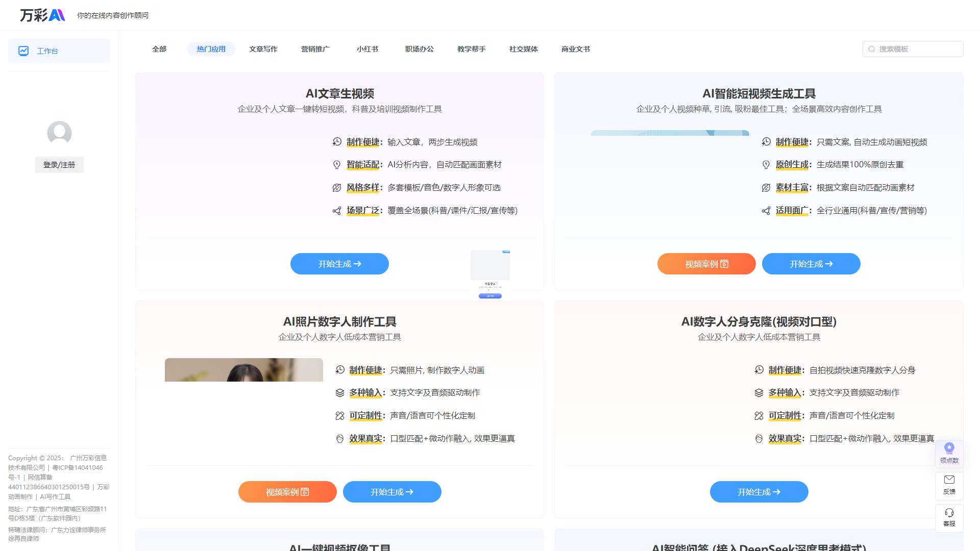
Task: Click text 全行业通用(科普/宣传/营销等)
Action: click(x=872, y=211)
